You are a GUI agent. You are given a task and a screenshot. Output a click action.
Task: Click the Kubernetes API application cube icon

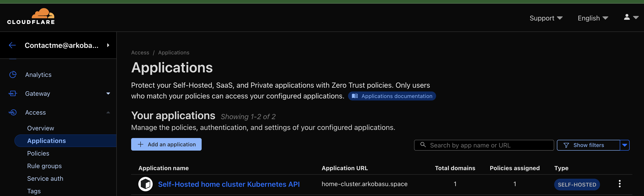point(146,184)
